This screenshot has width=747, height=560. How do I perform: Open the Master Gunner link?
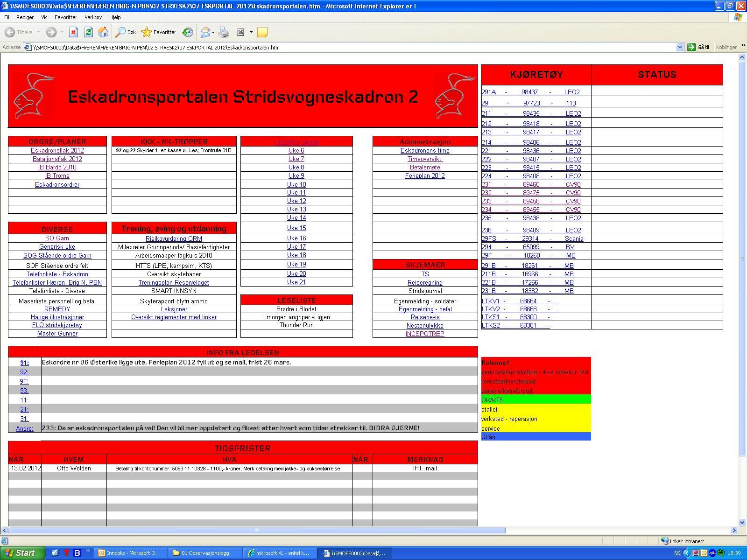pos(57,333)
